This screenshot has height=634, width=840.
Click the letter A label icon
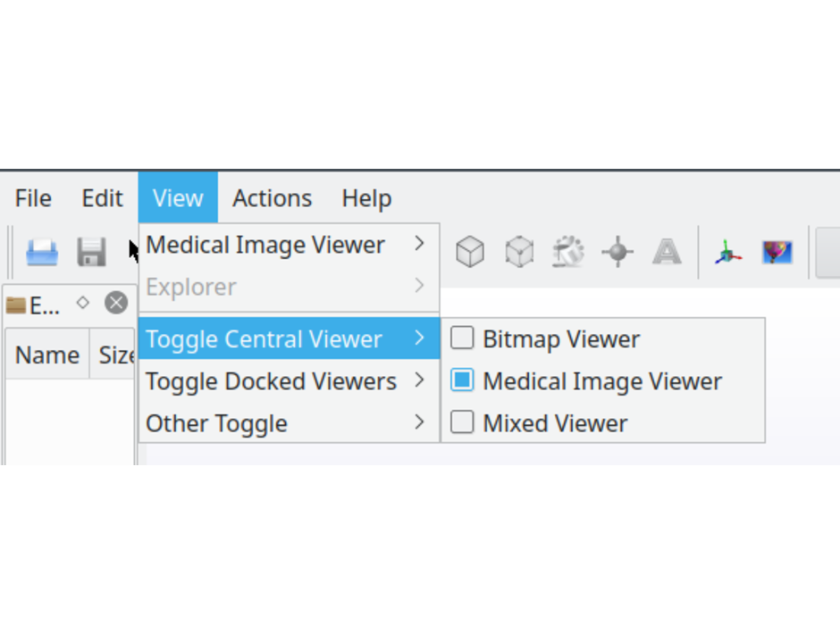(667, 252)
